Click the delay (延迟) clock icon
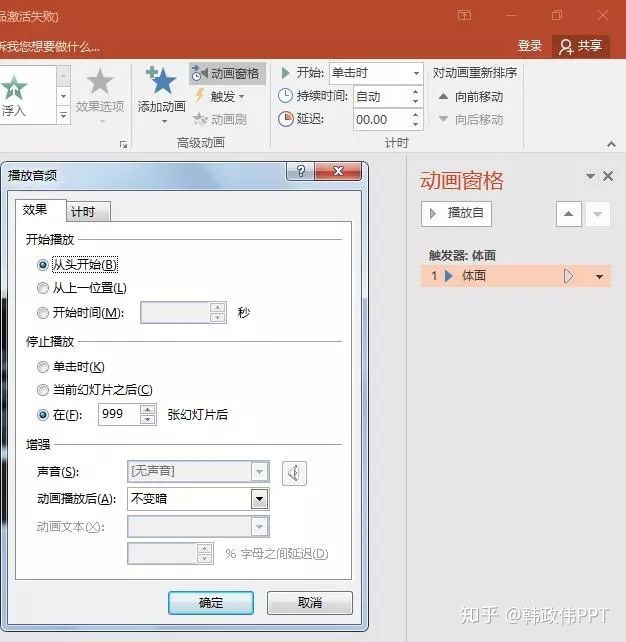 click(x=286, y=119)
